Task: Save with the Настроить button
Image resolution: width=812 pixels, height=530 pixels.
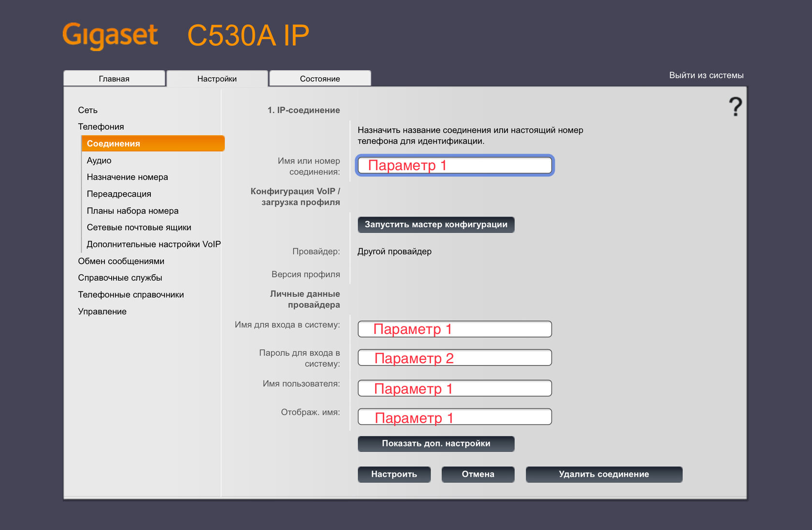Action: (394, 474)
